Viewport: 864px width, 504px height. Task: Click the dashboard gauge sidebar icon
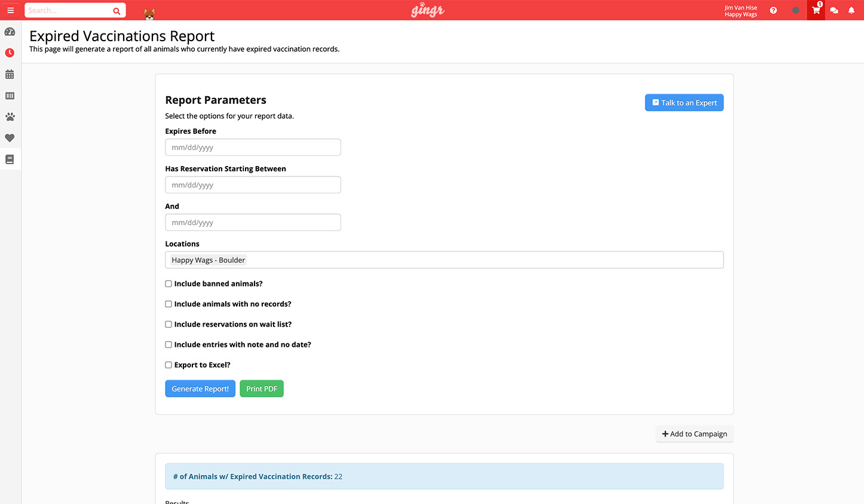pyautogui.click(x=10, y=32)
